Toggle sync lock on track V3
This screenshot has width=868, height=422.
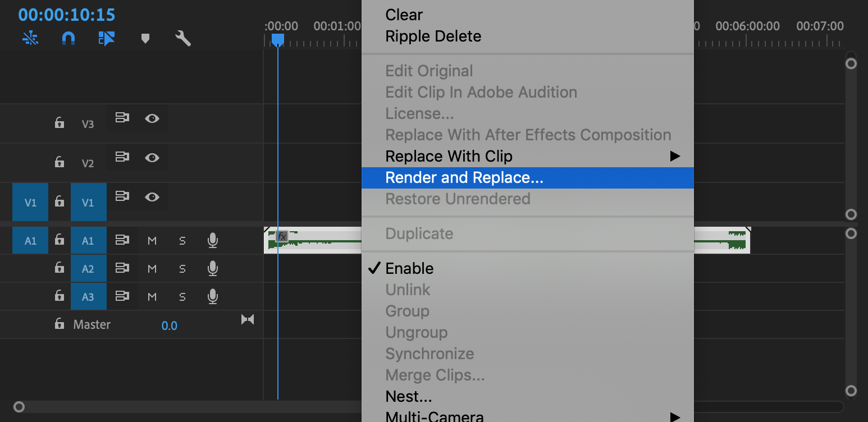tap(122, 118)
